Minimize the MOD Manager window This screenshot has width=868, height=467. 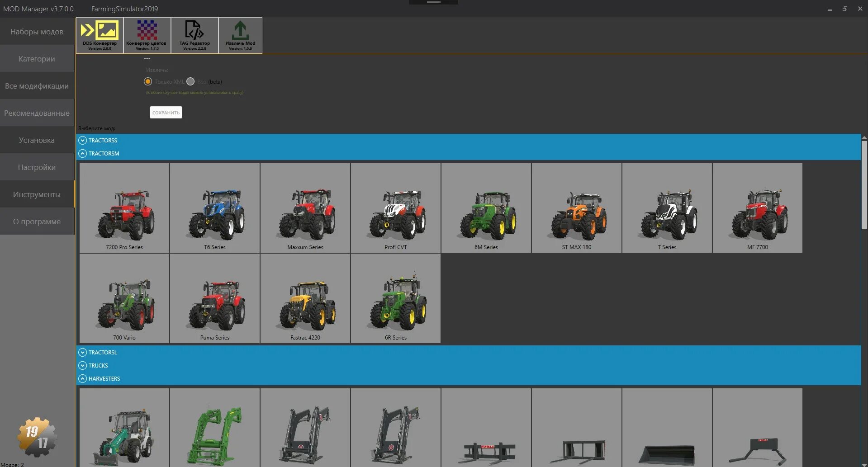[830, 9]
